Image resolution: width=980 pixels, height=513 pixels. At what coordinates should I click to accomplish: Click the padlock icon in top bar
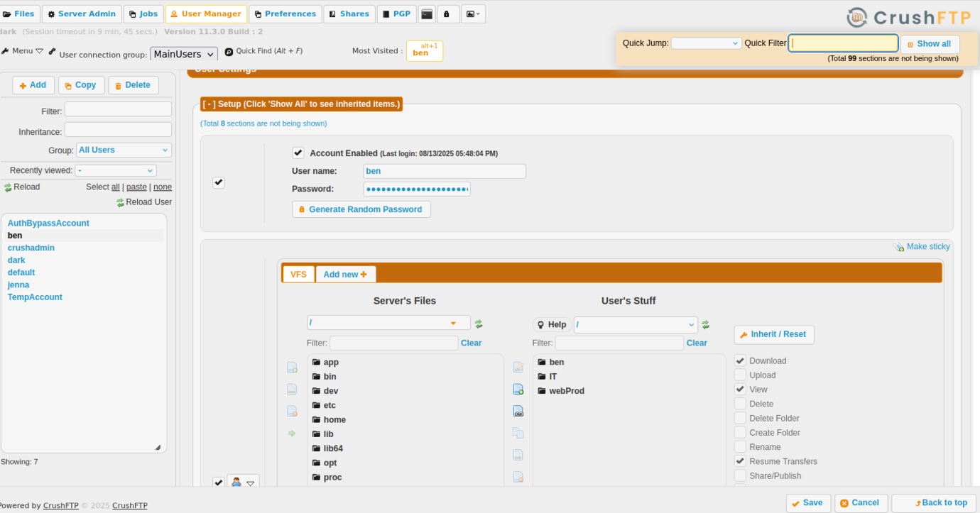click(x=447, y=14)
